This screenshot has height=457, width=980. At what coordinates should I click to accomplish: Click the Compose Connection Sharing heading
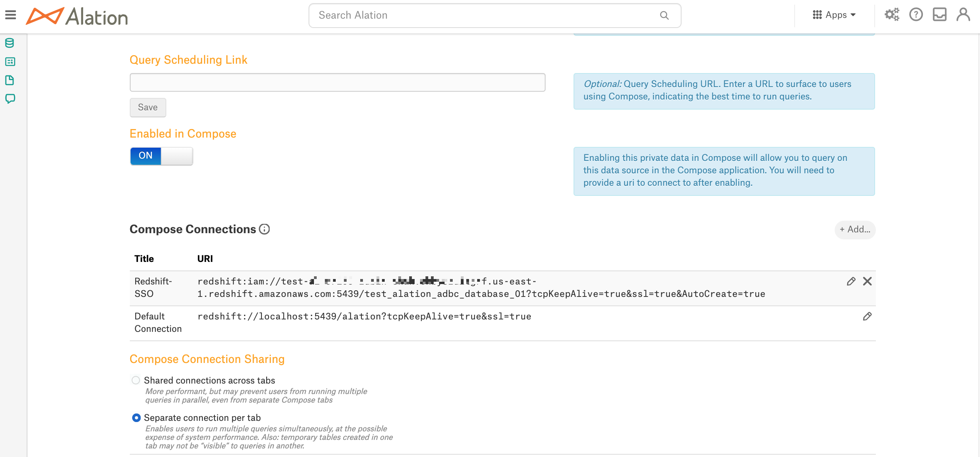coord(207,359)
